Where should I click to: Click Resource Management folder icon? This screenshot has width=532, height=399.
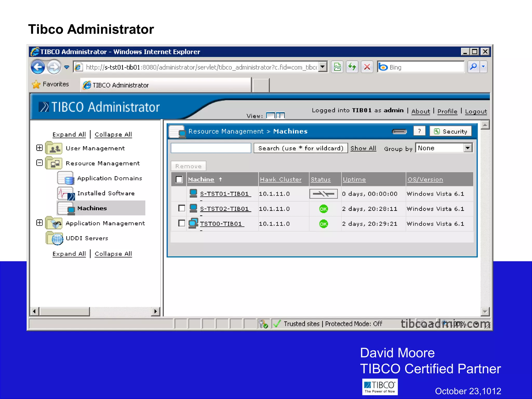[54, 163]
